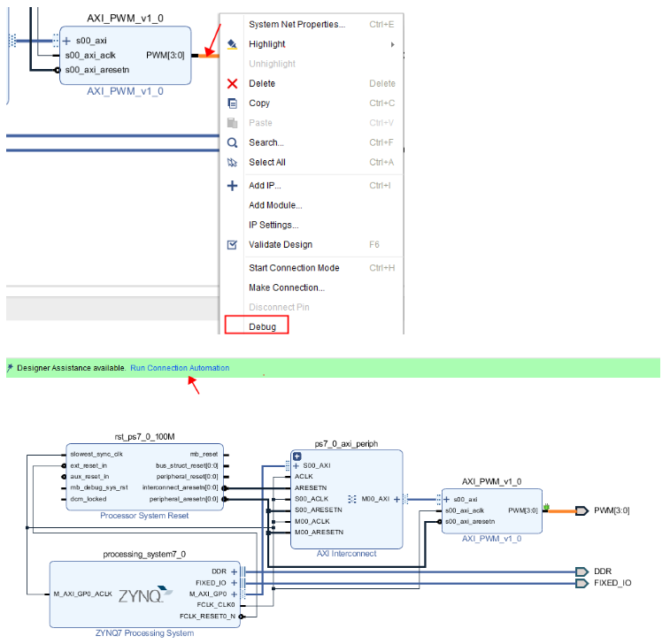The width and height of the screenshot is (670, 644).
Task: Click the Highlight marker icon
Action: click(x=233, y=44)
